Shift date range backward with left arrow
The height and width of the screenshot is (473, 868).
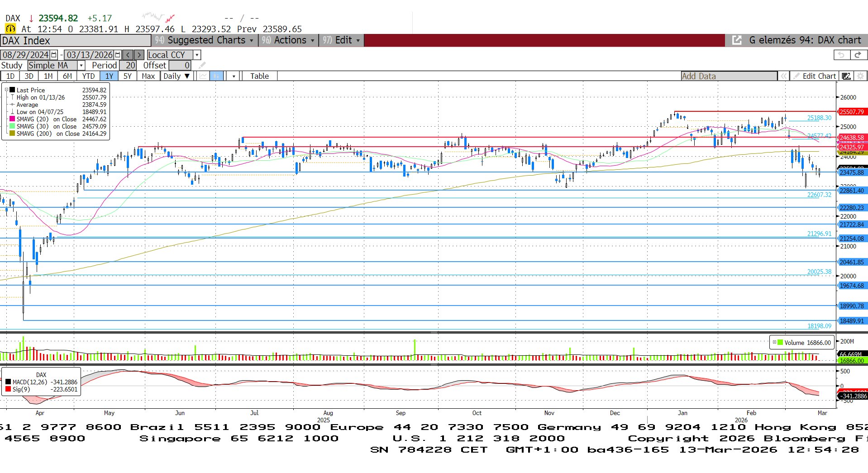click(x=128, y=55)
